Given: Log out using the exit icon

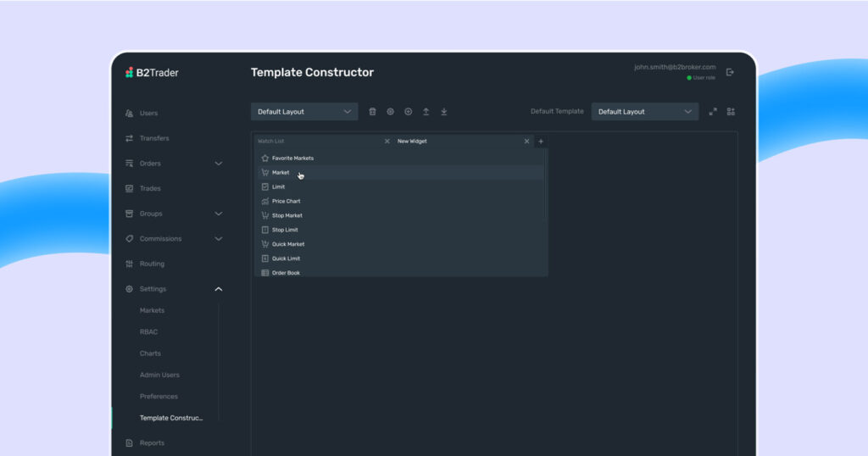Looking at the screenshot, I should [730, 72].
